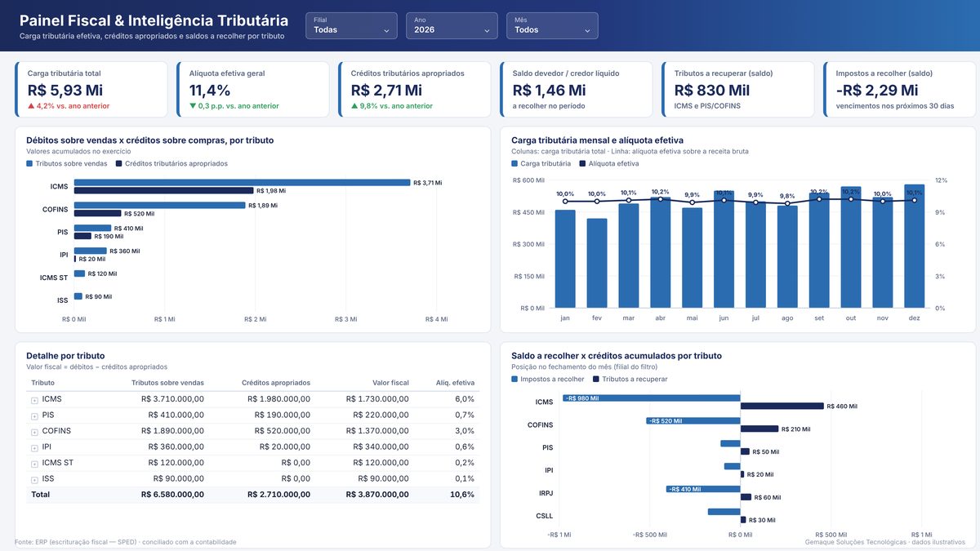
Task: Expand the ICMS row in table
Action: click(x=34, y=400)
